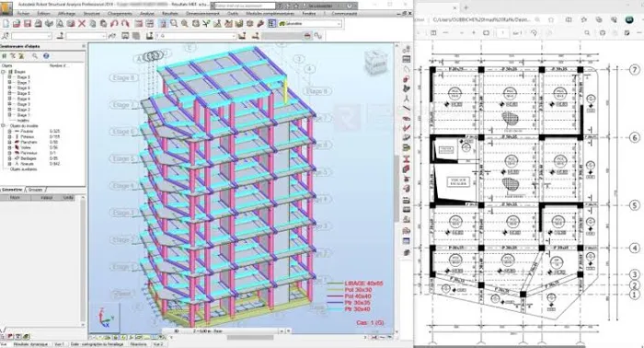Select the magnifier Zoom window icon

[x=175, y=24]
